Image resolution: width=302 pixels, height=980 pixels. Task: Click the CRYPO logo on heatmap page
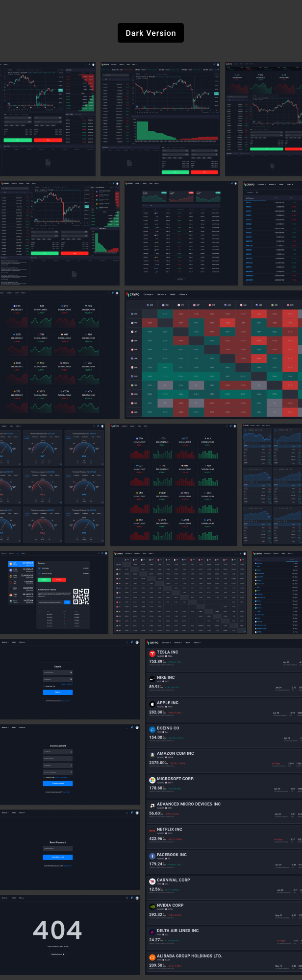133,295
